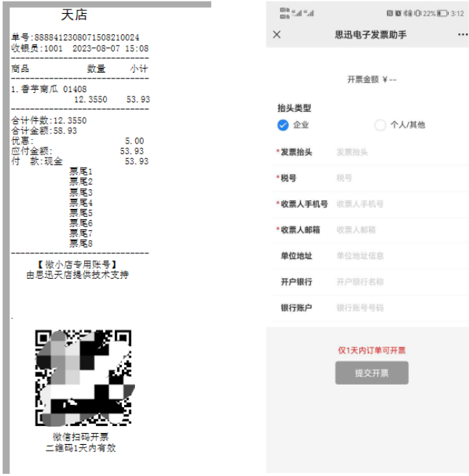Click the 抬头类型 section label
This screenshot has height=476, width=469.
(x=294, y=108)
